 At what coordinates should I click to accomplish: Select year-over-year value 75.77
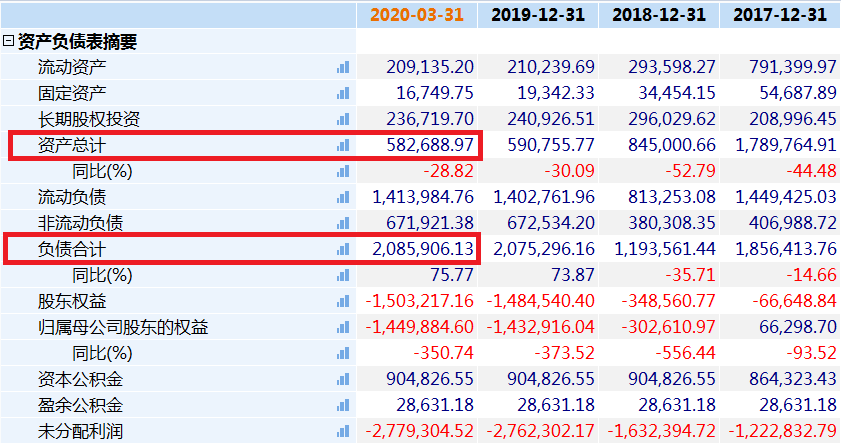pos(452,276)
